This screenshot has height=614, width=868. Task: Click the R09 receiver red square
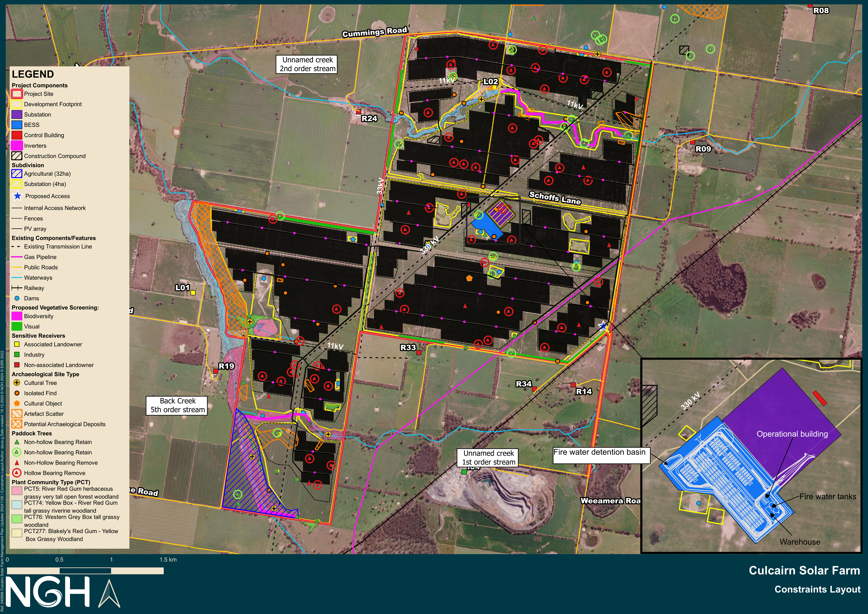click(693, 142)
